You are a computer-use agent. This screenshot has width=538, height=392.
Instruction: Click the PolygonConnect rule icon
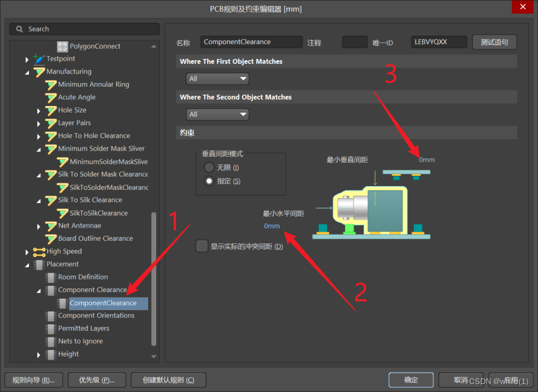coord(62,46)
